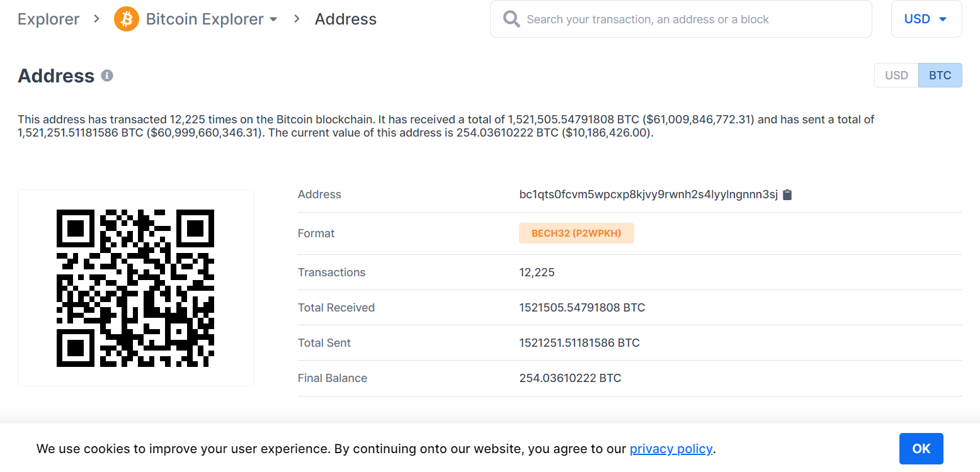Select the bc1qts0f address text
The height and width of the screenshot is (472, 980).
coord(649,194)
